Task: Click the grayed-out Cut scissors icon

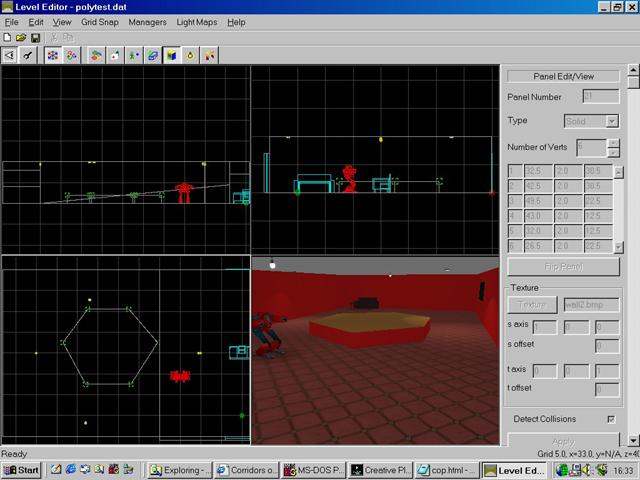Action: pyautogui.click(x=54, y=38)
